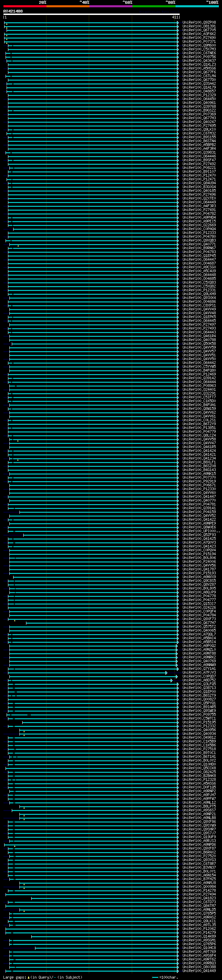Open hit UniRef100_Q9ZP08
Image resolution: width=222 pixels, height=980 pixels.
tap(199, 23)
